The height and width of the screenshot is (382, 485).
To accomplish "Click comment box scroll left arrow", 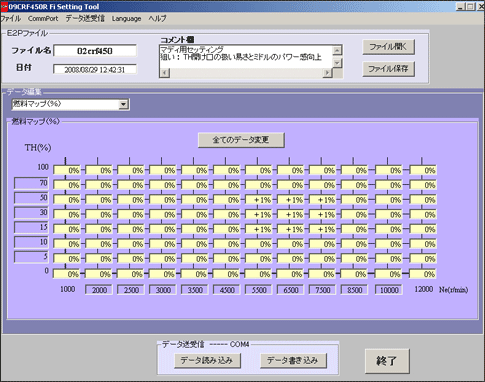I will click(164, 73).
